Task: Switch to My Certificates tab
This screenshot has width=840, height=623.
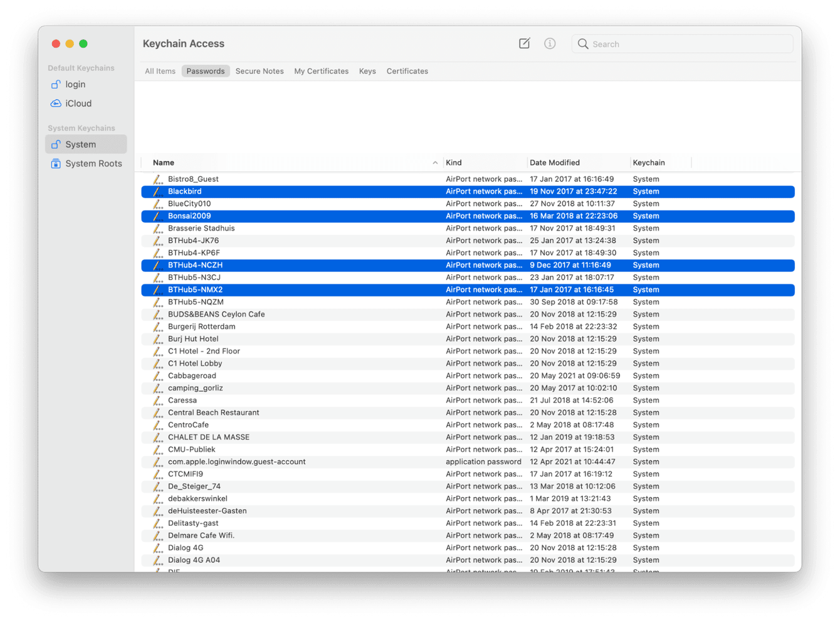Action: [322, 71]
